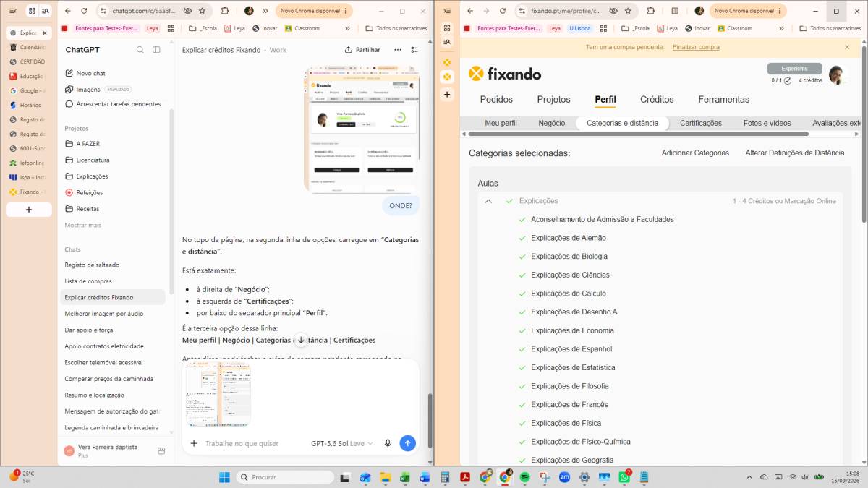Open the Vera Parreira Baptista account menu
868x488 pixels.
(109, 450)
